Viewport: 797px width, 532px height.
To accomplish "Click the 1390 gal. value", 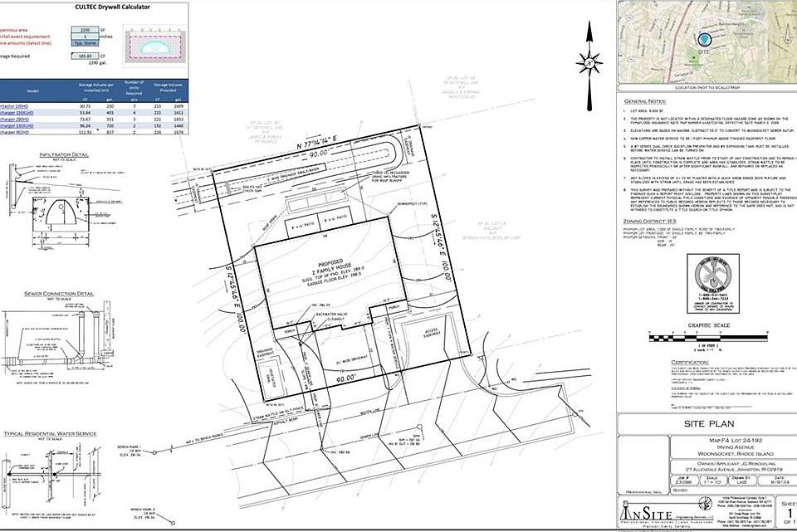I will tap(97, 62).
